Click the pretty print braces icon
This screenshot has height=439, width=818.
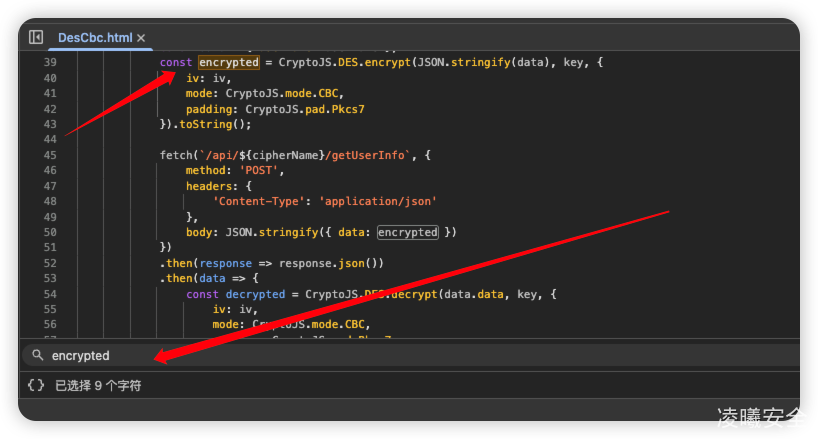36,385
